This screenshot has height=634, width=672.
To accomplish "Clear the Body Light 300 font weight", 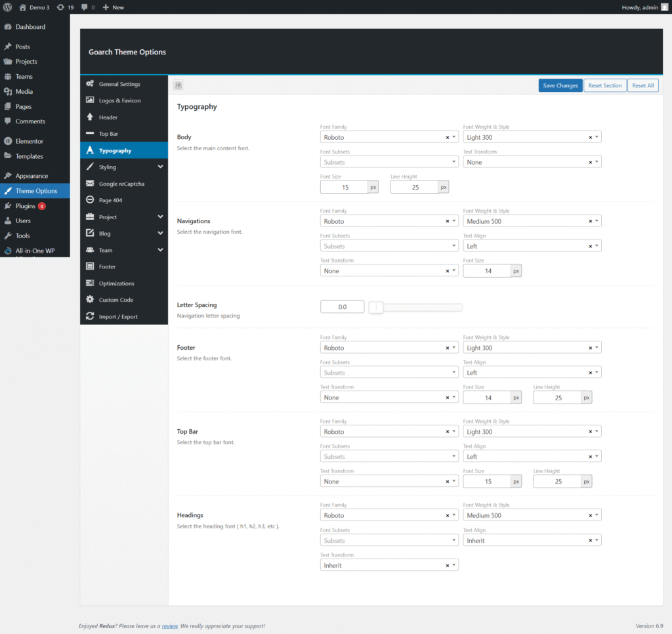I will point(591,138).
